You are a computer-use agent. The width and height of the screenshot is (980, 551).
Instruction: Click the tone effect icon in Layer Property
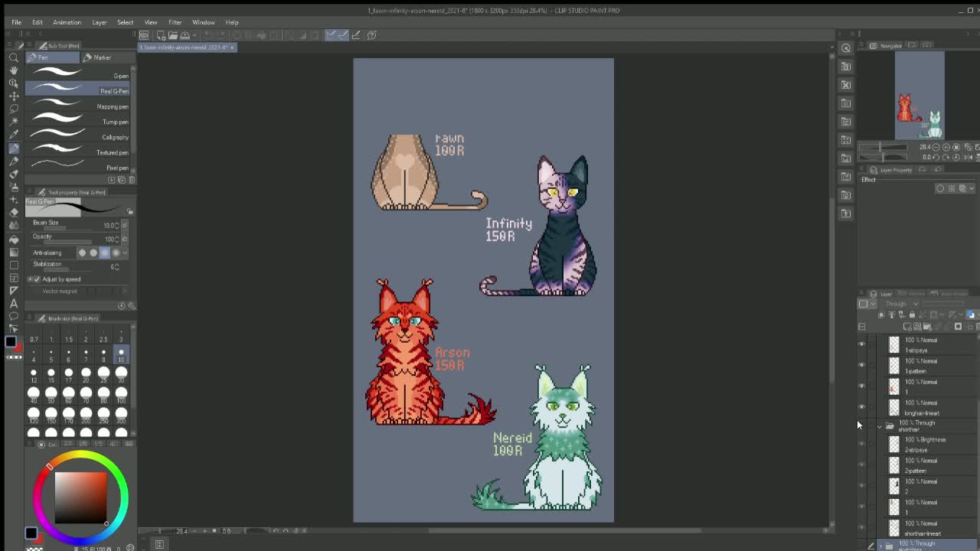pyautogui.click(x=952, y=188)
